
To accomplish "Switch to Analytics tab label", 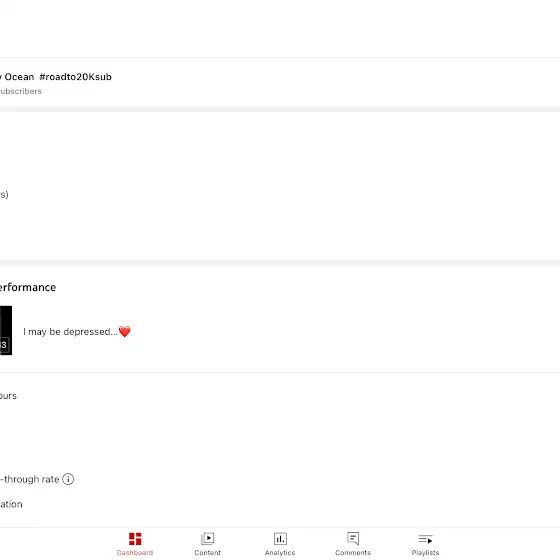I will (280, 552).
